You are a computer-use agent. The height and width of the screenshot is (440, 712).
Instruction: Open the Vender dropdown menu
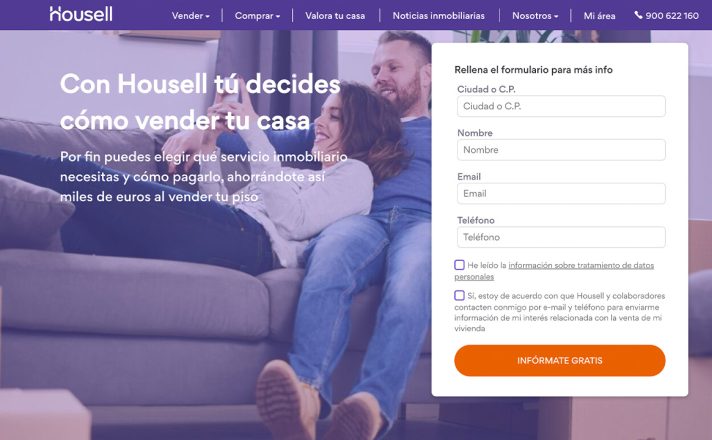click(190, 15)
